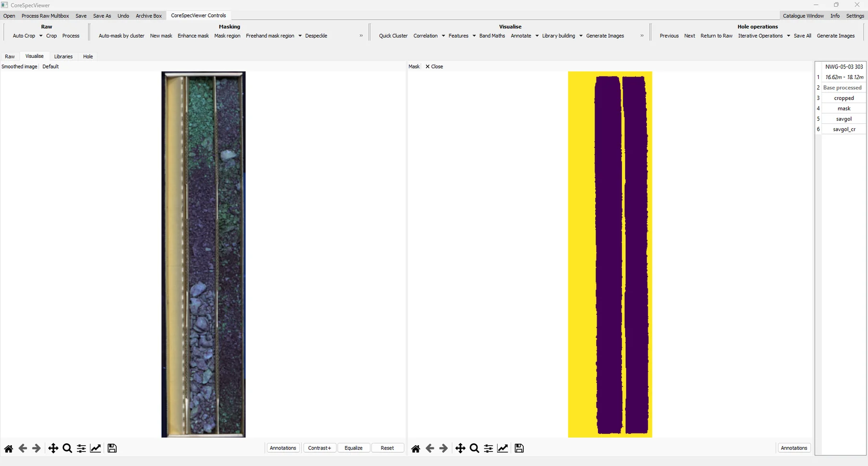Go back in mask view history
Screen dimensions: 868x466
[x=430, y=448]
